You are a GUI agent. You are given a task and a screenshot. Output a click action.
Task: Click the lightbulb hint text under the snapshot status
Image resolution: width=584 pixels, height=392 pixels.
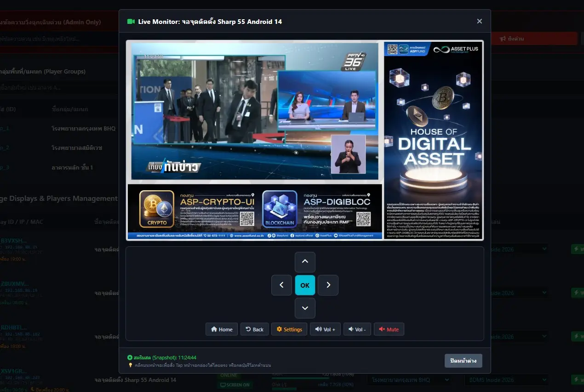coord(199,365)
